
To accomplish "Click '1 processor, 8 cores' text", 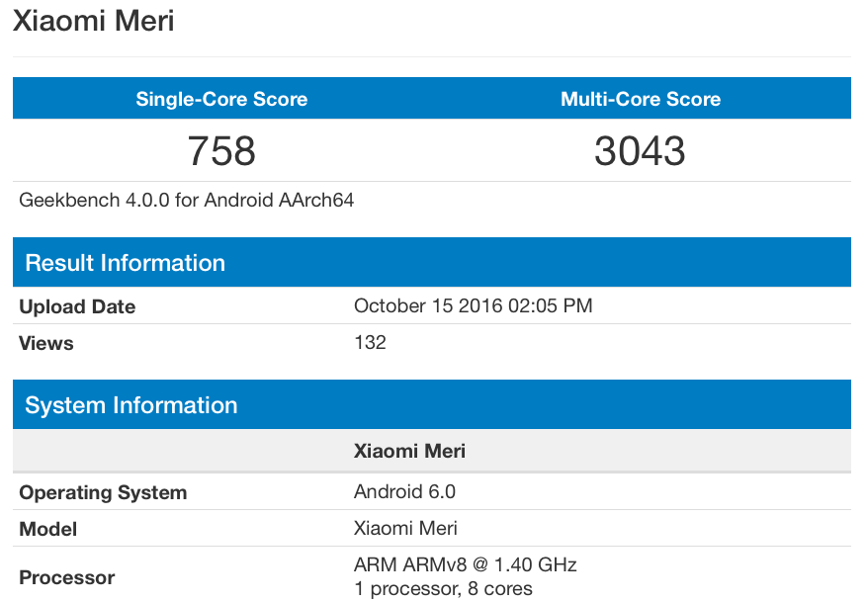I will click(x=444, y=589).
